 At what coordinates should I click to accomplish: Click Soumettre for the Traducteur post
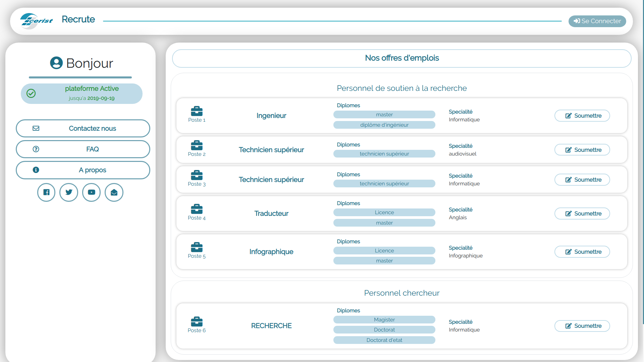582,214
